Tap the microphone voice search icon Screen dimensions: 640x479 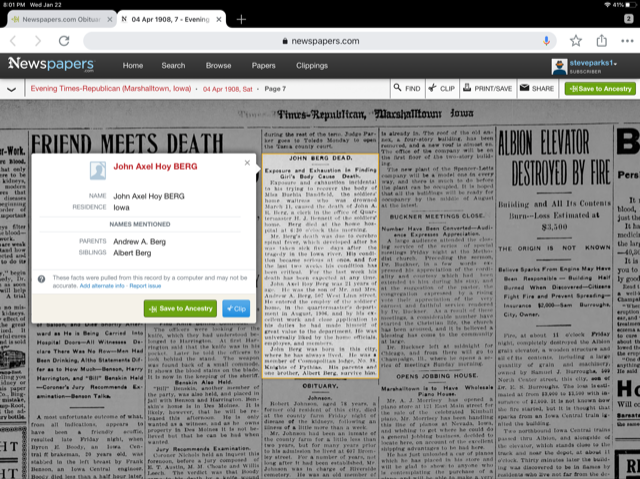coord(546,41)
